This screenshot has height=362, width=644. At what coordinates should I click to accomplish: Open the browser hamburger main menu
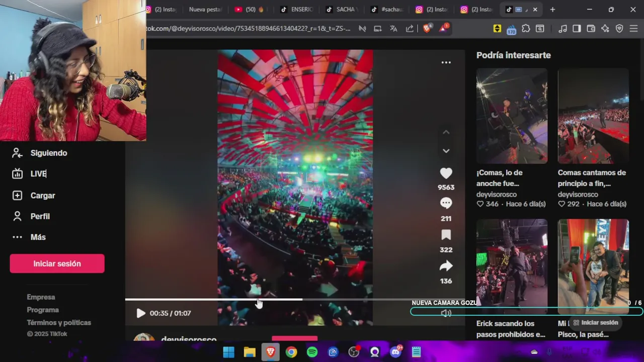click(633, 29)
